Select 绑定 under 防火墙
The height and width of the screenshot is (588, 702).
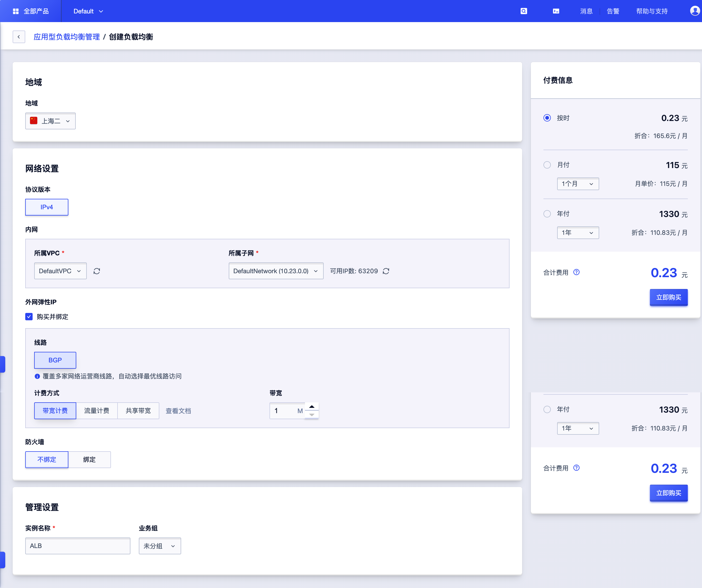(x=89, y=460)
